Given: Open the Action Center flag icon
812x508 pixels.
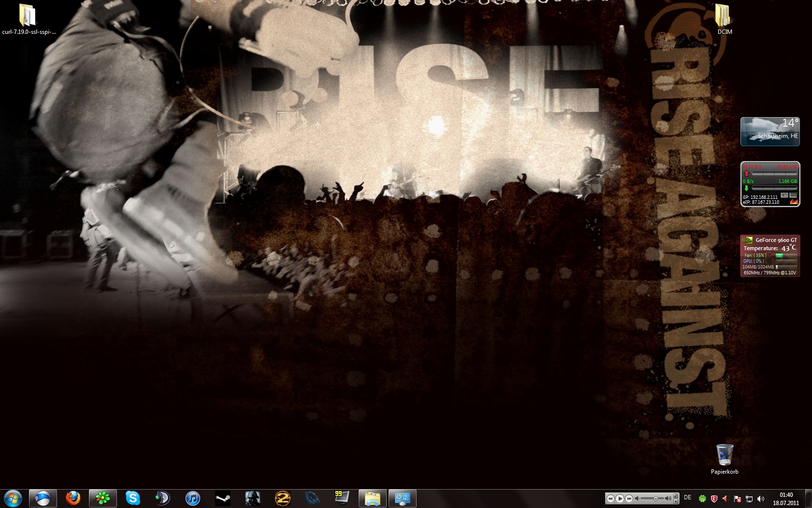Looking at the screenshot, I should (x=737, y=498).
